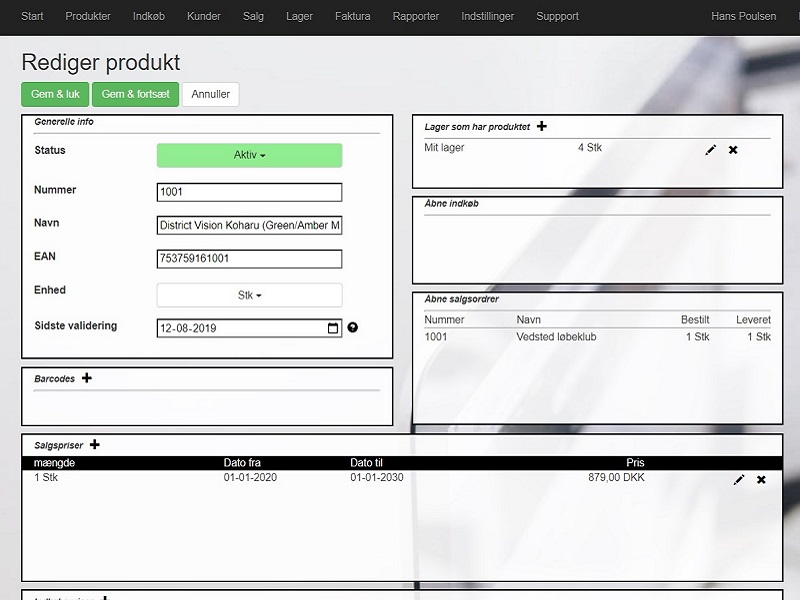Click the Navn column header in Åbne salgsordrer
Screen dimensions: 800x600
click(x=529, y=320)
